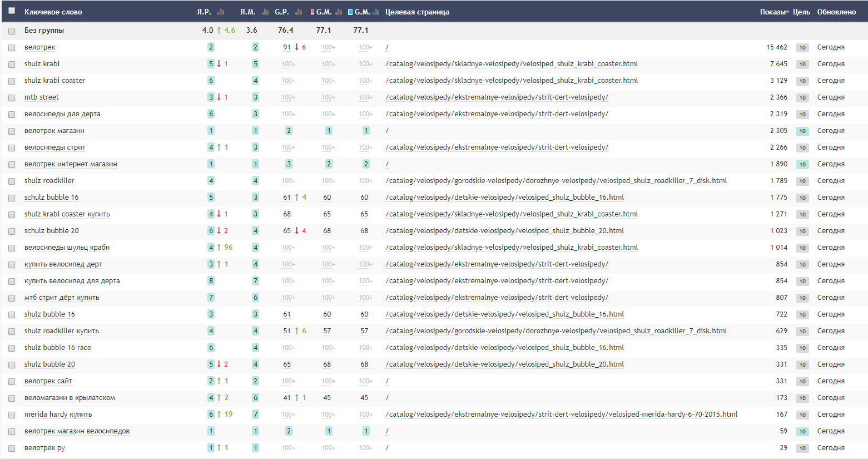868x459 pixels.
Task: Click the G.P. position '51' for 'shulz roadkiller купить'
Action: tap(287, 331)
